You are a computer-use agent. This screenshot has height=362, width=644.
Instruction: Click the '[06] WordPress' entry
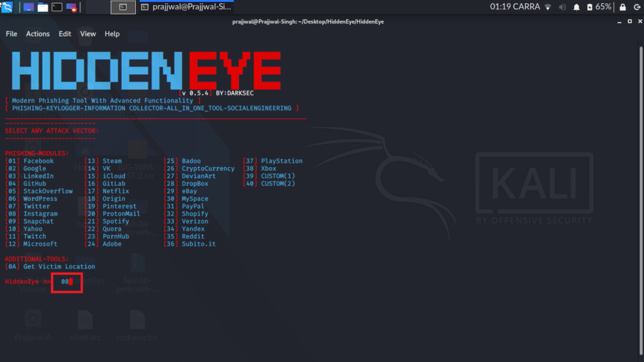coord(31,199)
